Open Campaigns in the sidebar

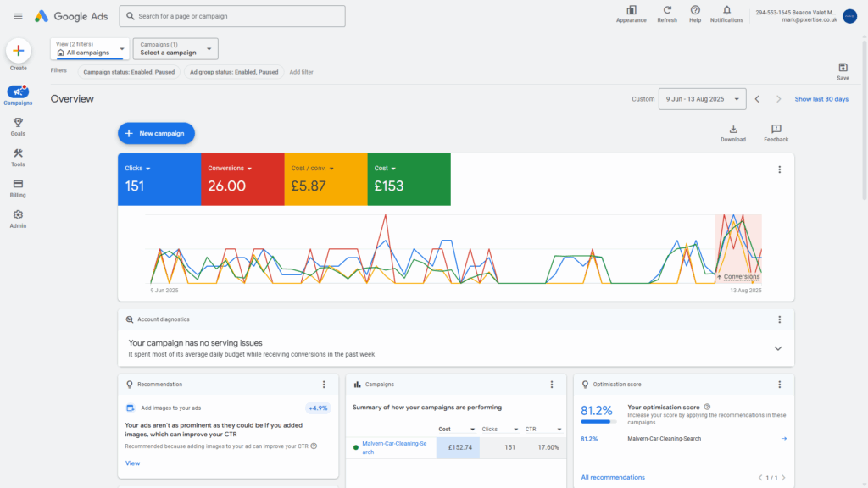(x=19, y=95)
